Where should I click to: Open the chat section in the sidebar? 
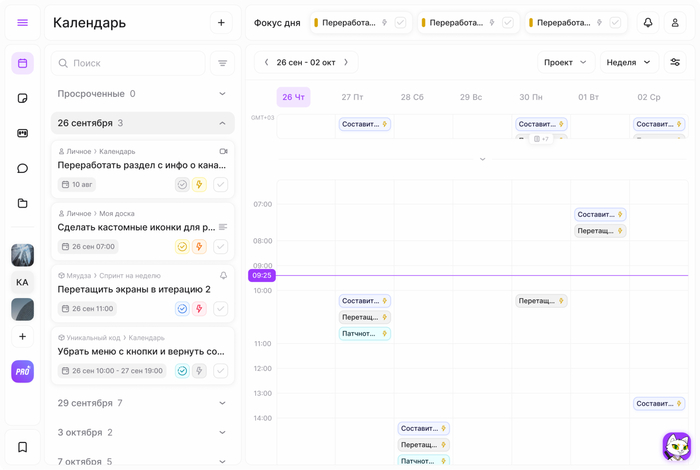pos(23,168)
